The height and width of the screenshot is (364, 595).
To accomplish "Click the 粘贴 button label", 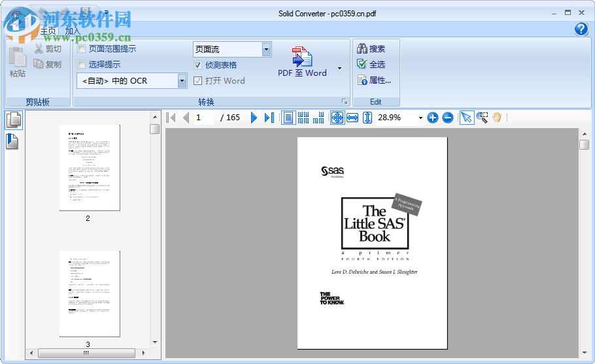I will 18,73.
